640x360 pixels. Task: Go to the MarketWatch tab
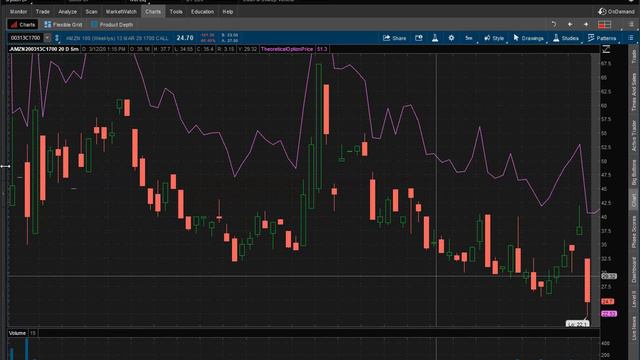coord(121,12)
